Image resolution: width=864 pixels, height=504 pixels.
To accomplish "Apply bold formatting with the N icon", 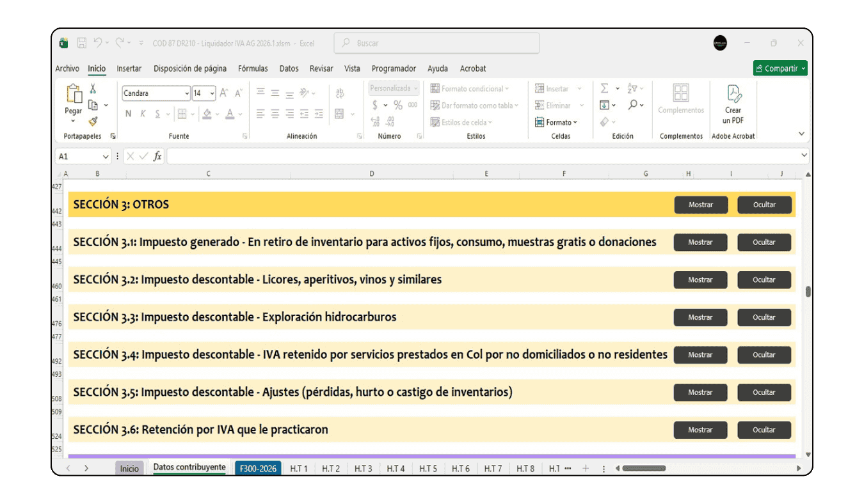I will 128,113.
